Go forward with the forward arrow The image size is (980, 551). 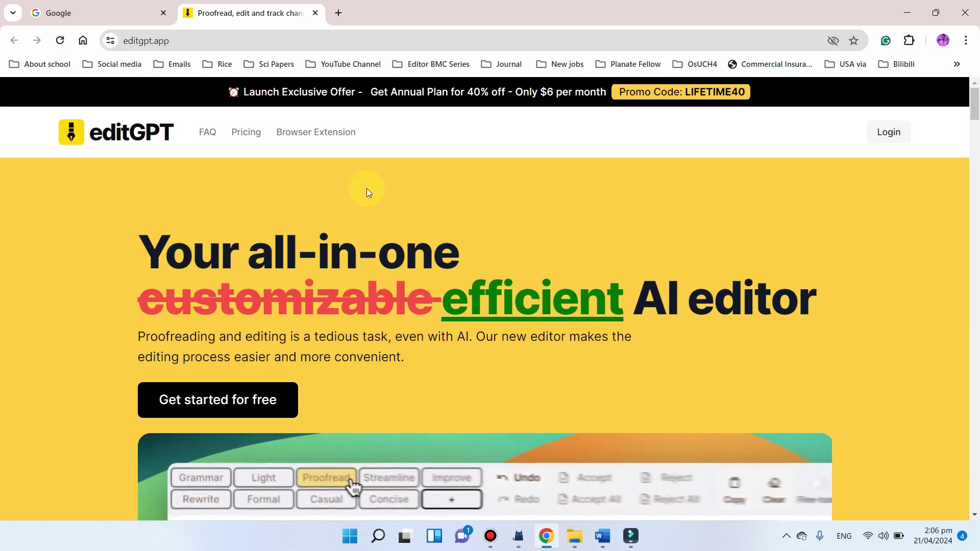pyautogui.click(x=37, y=40)
